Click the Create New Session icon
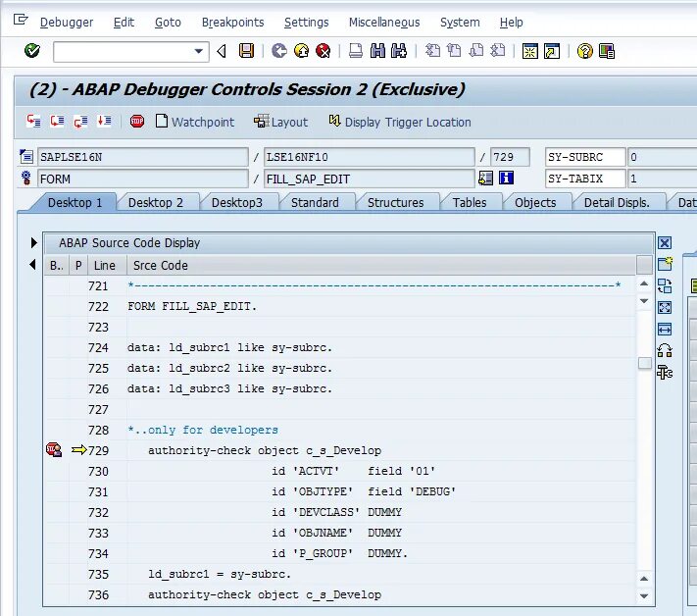 coord(530,51)
